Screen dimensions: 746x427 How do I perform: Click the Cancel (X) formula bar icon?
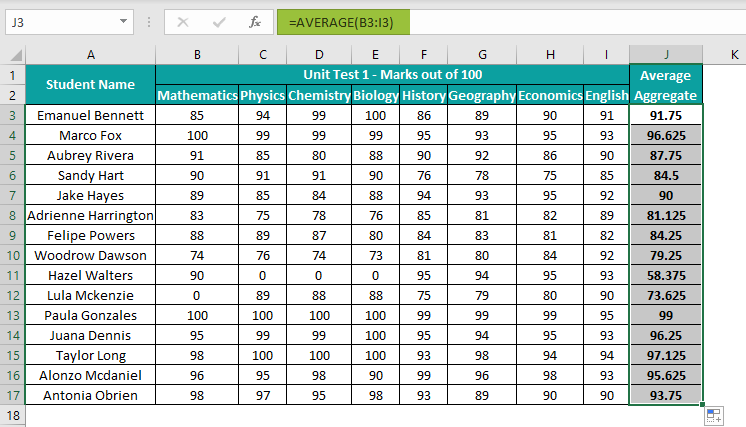(183, 22)
